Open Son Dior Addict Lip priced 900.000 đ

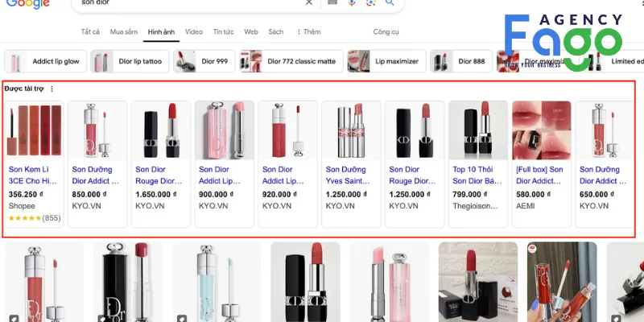(220, 175)
